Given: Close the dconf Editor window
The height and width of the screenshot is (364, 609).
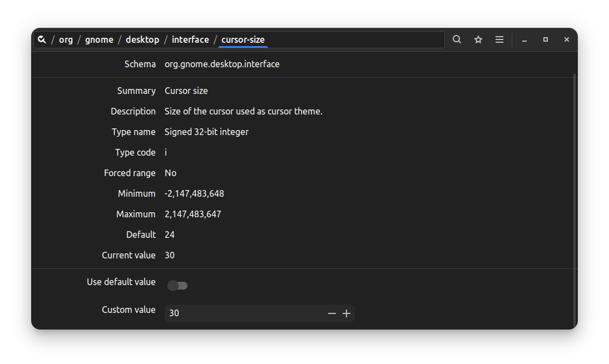Looking at the screenshot, I should point(566,39).
